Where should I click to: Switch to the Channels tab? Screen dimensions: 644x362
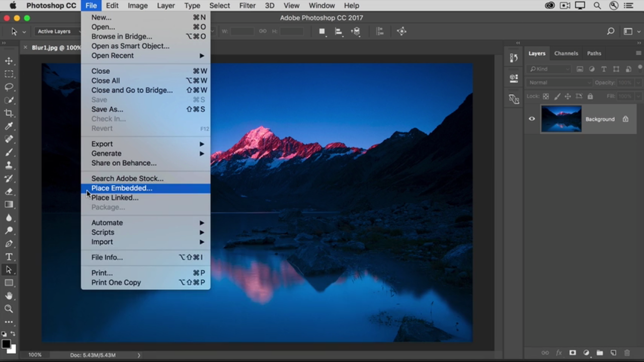click(x=566, y=53)
